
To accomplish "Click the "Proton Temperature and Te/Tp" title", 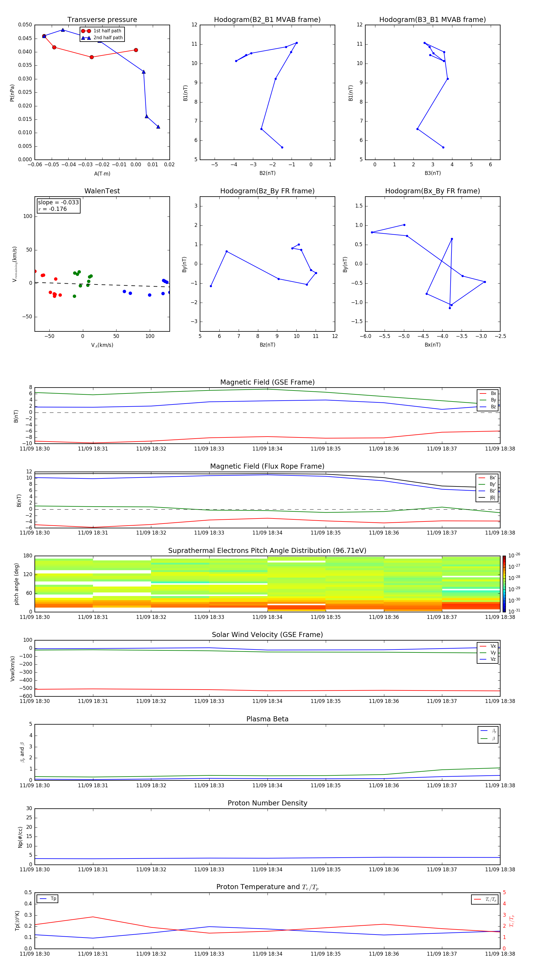I will (267, 887).
